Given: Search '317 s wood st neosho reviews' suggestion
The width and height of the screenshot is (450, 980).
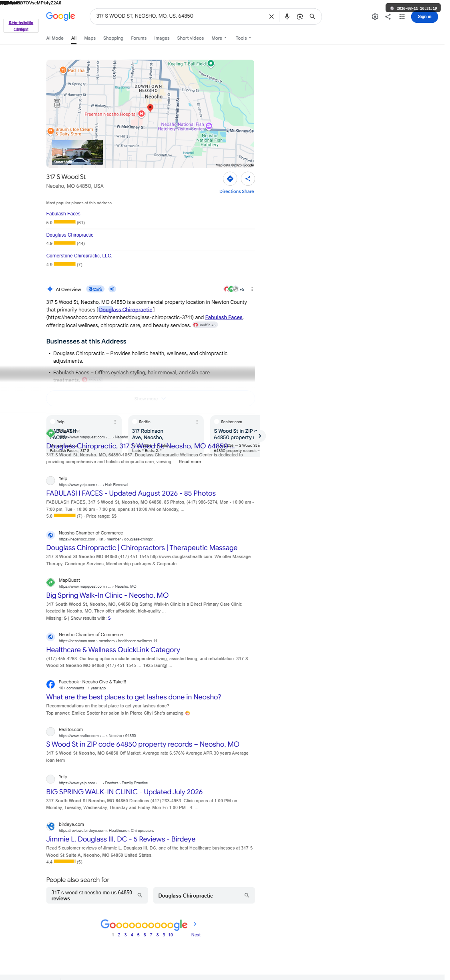Looking at the screenshot, I should [x=97, y=895].
